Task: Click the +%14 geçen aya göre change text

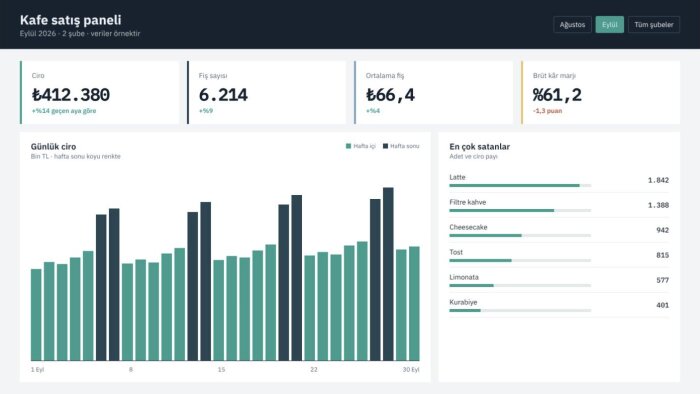Action: tap(64, 111)
